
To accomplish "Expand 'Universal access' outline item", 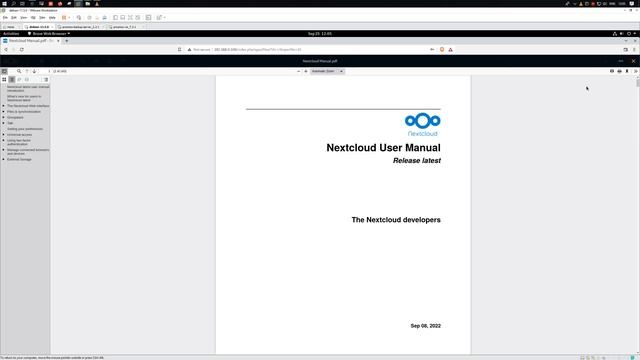I will point(4,134).
